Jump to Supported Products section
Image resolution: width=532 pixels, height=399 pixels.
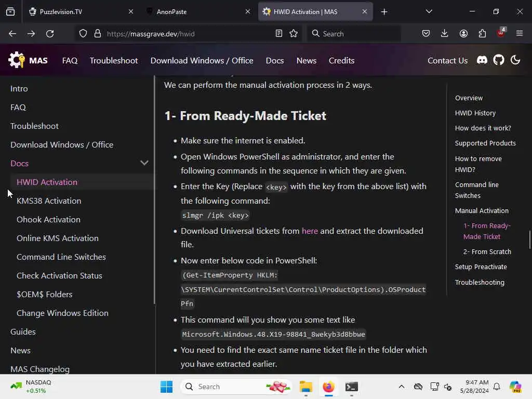[485, 143]
